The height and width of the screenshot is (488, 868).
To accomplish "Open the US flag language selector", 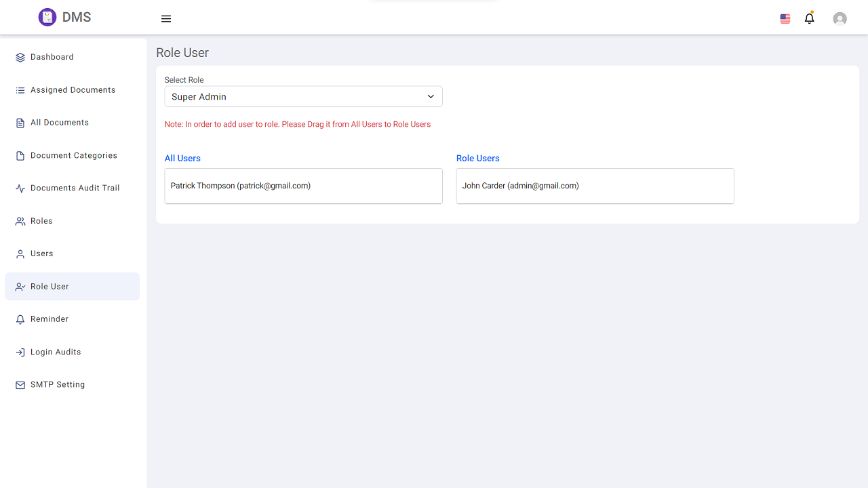I will click(x=785, y=19).
